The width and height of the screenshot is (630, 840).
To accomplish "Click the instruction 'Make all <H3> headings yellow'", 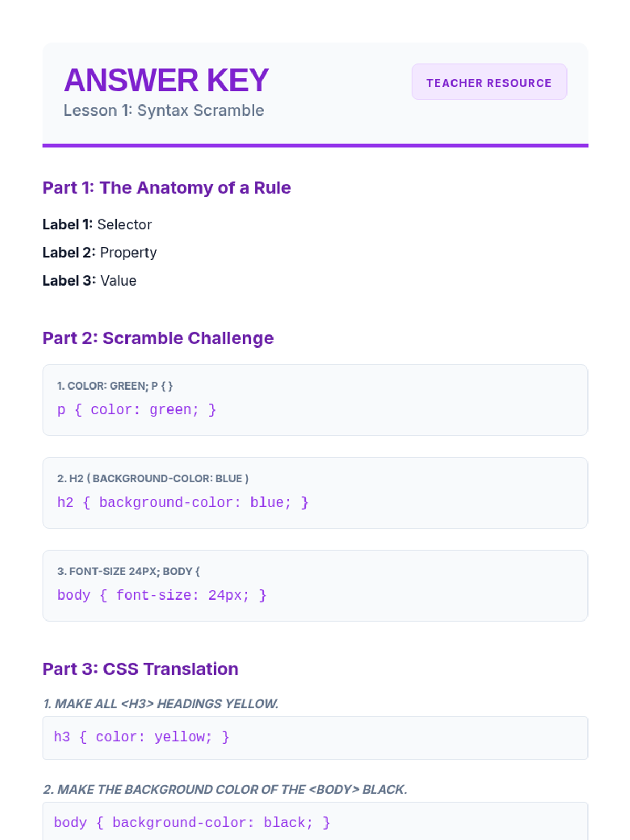I will (x=161, y=703).
